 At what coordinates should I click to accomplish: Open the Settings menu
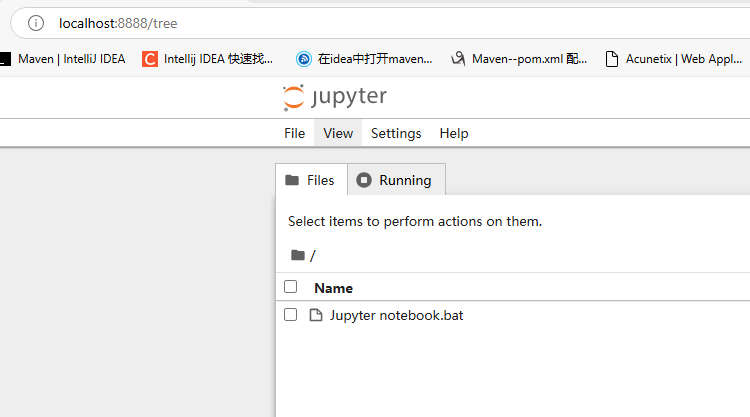click(396, 133)
